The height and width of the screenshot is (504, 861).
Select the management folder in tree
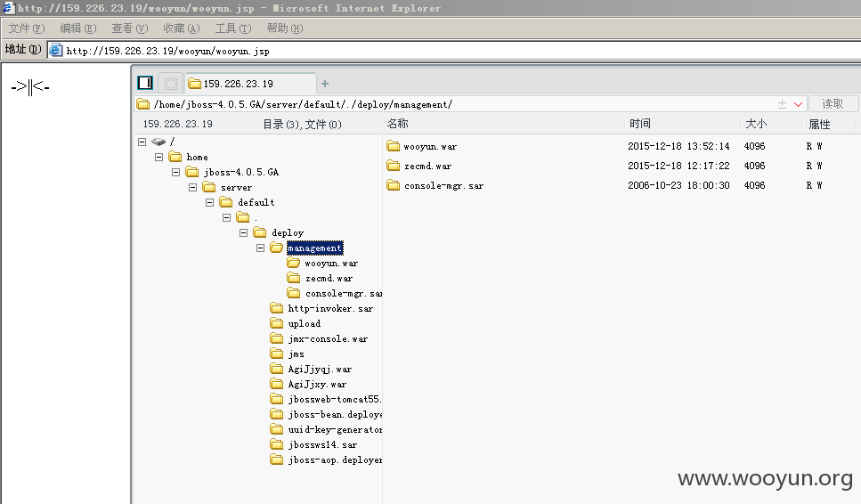pyautogui.click(x=314, y=248)
